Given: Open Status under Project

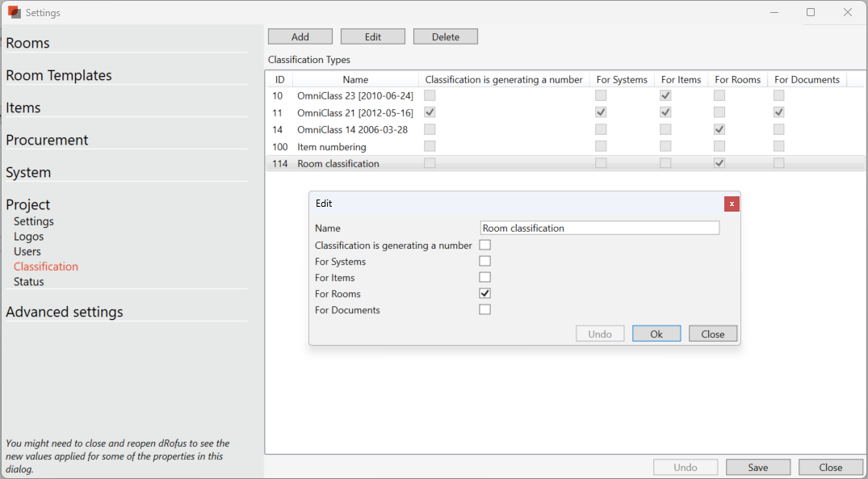Looking at the screenshot, I should [x=28, y=282].
